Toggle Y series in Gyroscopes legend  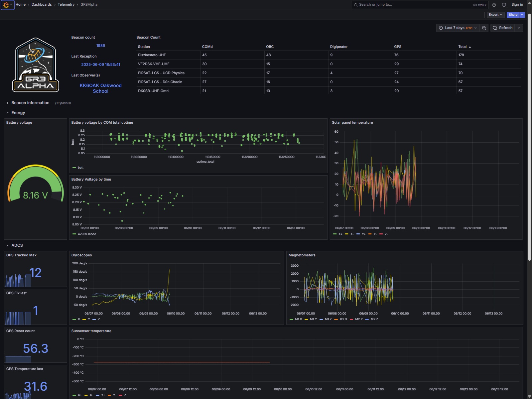(88, 319)
